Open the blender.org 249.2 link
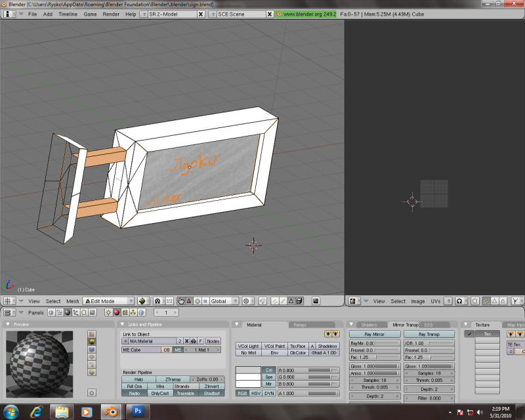Image resolution: width=525 pixels, height=420 pixels. (x=306, y=14)
